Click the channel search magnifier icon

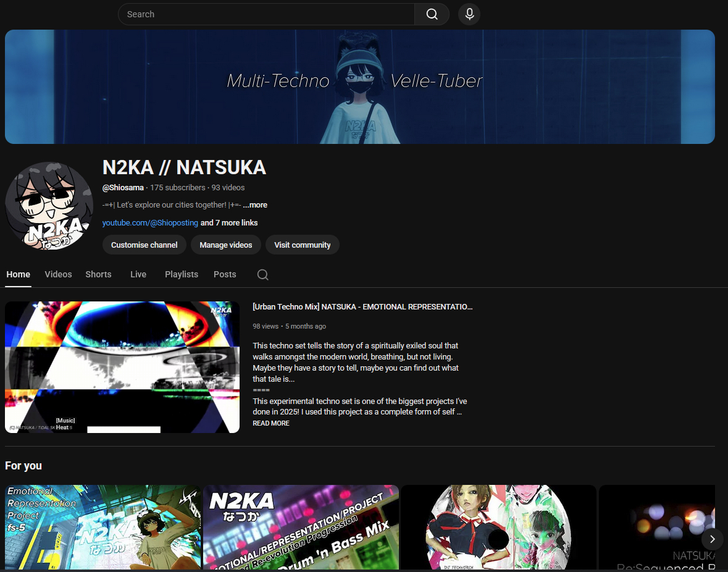tap(262, 275)
